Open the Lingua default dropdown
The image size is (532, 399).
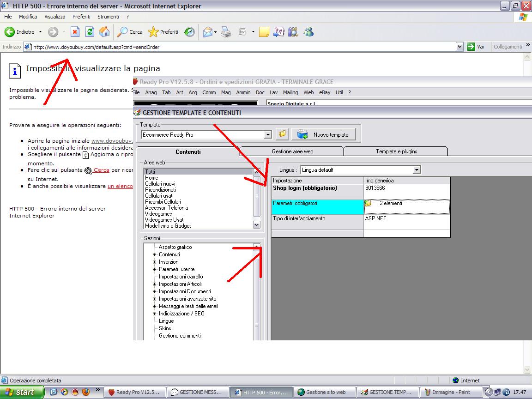pos(417,169)
